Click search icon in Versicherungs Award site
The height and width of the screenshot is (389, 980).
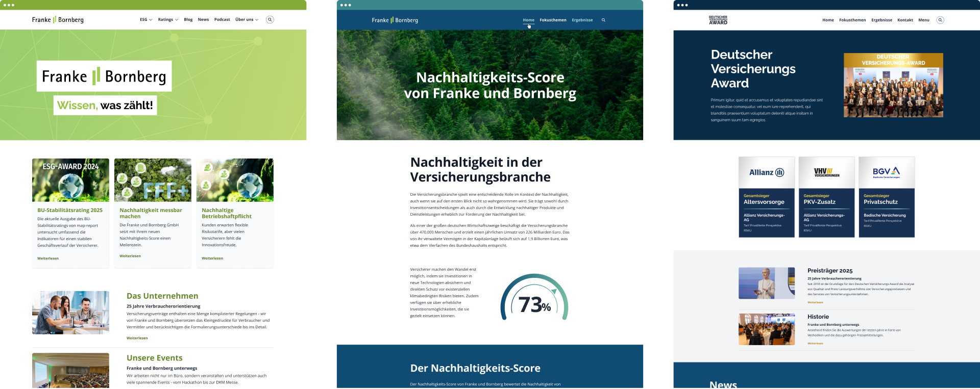[940, 20]
